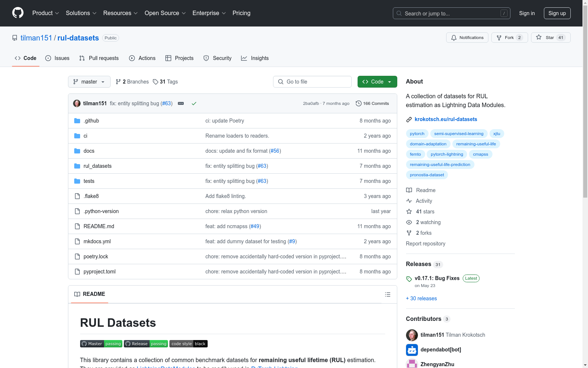Open the Product dropdown menu

click(46, 13)
